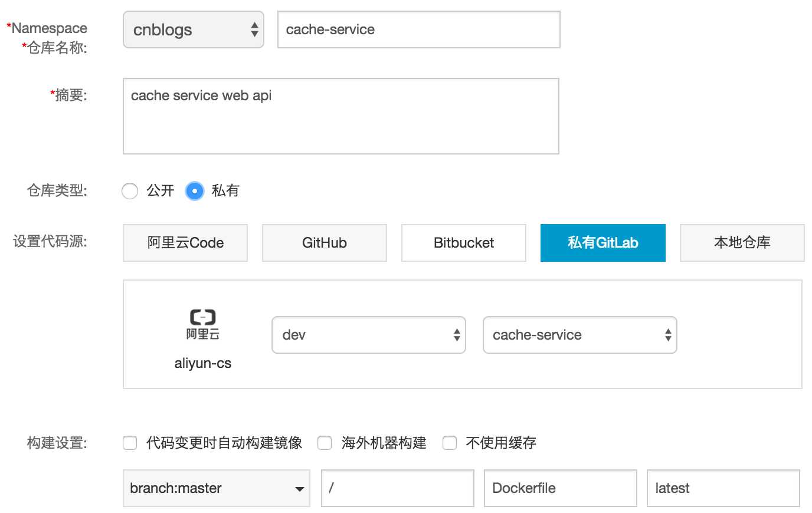Click the cache-service repository name field
The image size is (812, 513).
click(418, 29)
